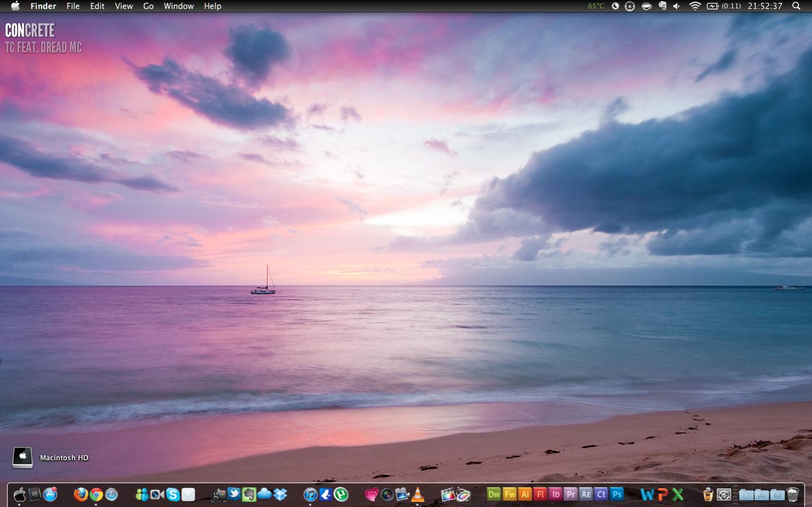Open the camera lens app in Dock
The width and height of the screenshot is (812, 507).
pyautogui.click(x=387, y=495)
